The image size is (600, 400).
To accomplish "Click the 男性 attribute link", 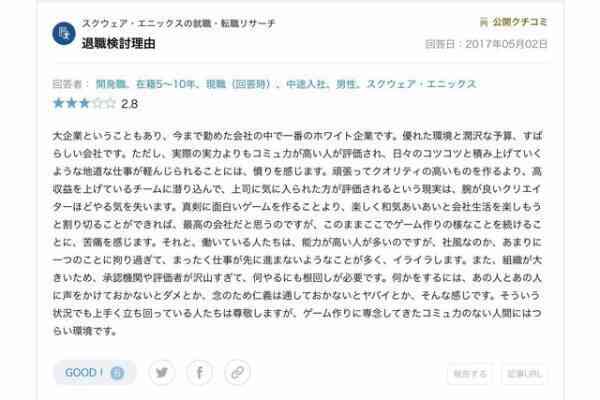I will tap(346, 84).
